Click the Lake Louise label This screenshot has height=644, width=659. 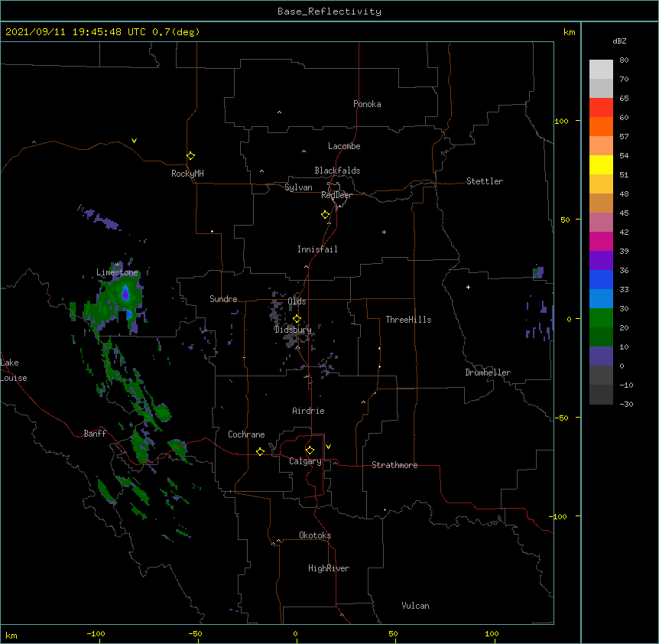tap(14, 370)
